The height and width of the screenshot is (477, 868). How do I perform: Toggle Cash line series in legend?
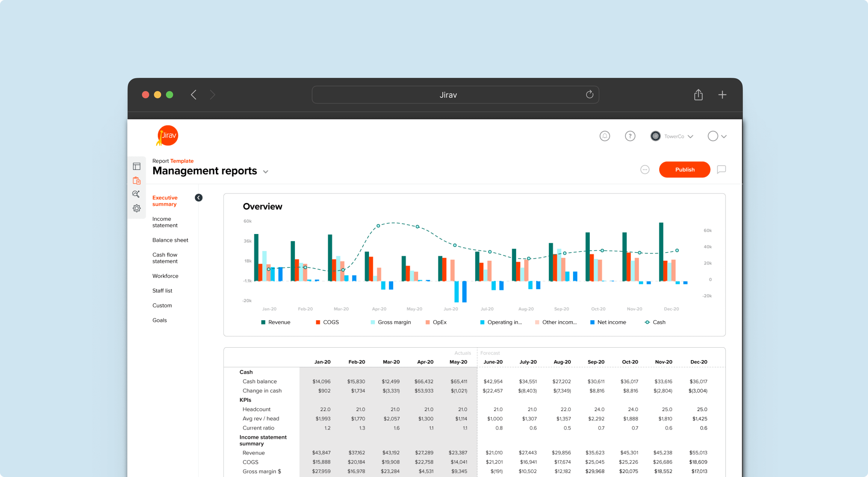655,322
